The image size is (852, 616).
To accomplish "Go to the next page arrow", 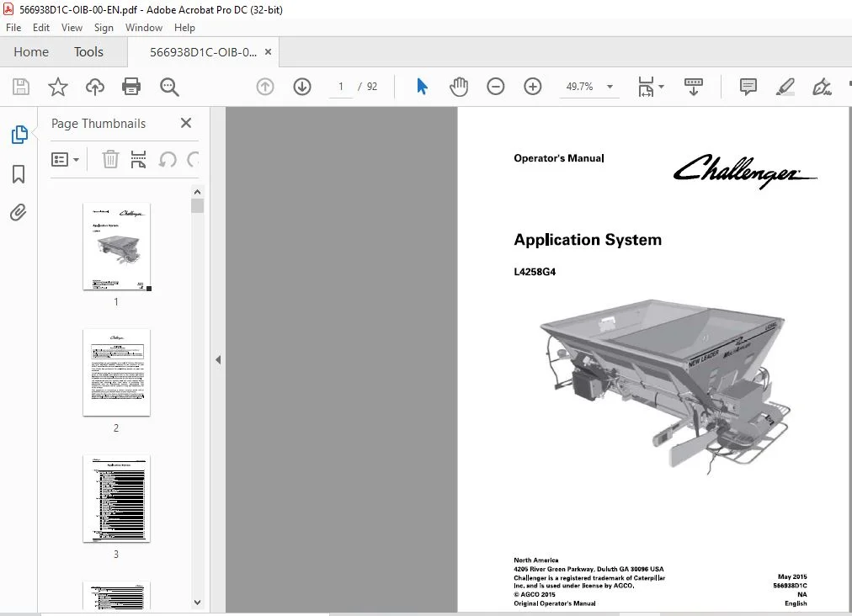I will tap(302, 87).
